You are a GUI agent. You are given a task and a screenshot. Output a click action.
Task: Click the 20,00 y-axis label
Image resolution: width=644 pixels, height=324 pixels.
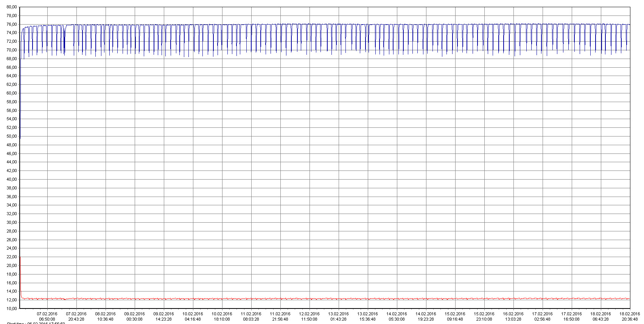tap(12, 265)
